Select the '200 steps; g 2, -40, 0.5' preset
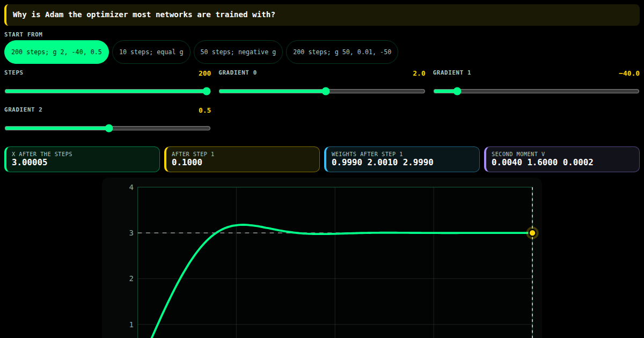644x338 pixels. coord(56,52)
